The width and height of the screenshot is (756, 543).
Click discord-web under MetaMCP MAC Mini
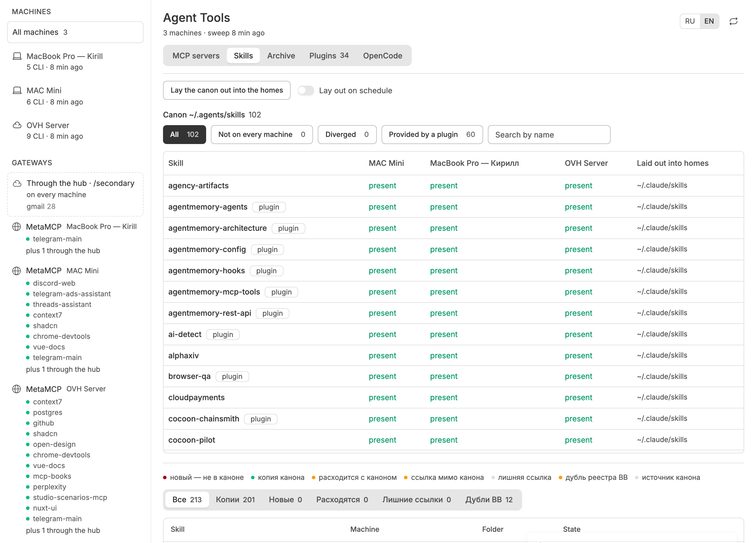tap(54, 284)
